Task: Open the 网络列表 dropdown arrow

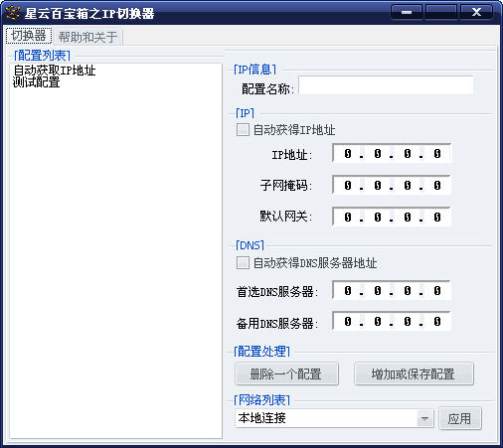Action: (x=424, y=418)
